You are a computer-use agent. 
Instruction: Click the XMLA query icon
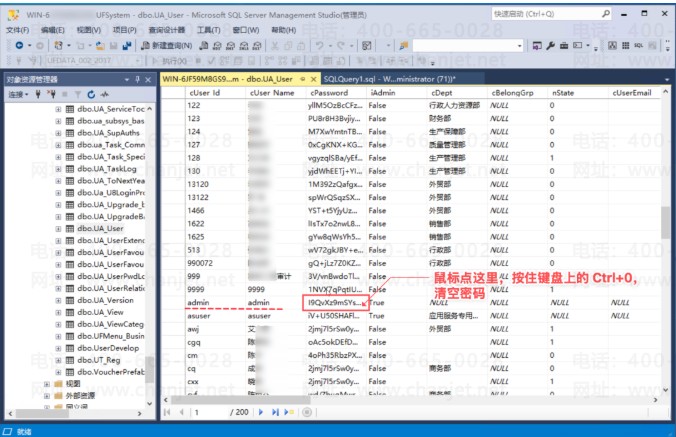click(244, 45)
